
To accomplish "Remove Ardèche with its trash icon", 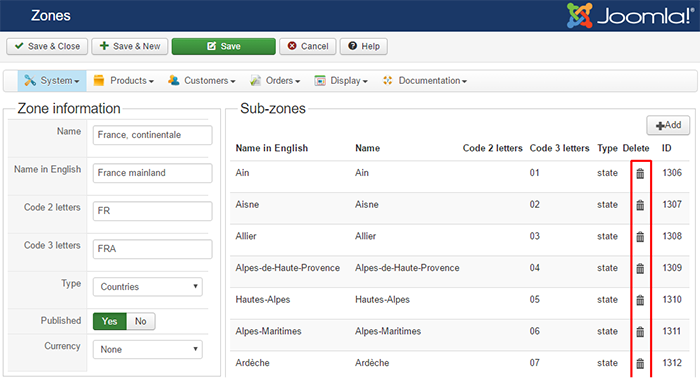I will [x=640, y=363].
